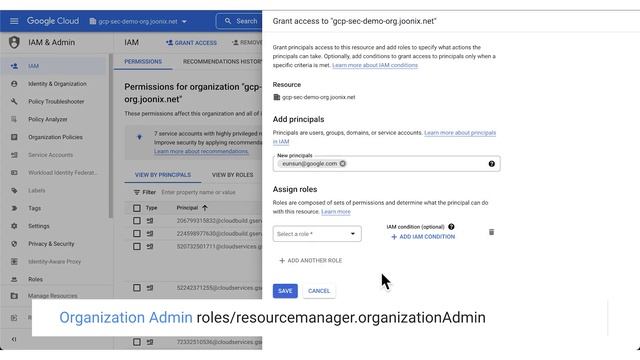Viewport: 640px width, 360px height.
Task: Switch to the PERMISSIONS tab
Action: click(x=143, y=62)
